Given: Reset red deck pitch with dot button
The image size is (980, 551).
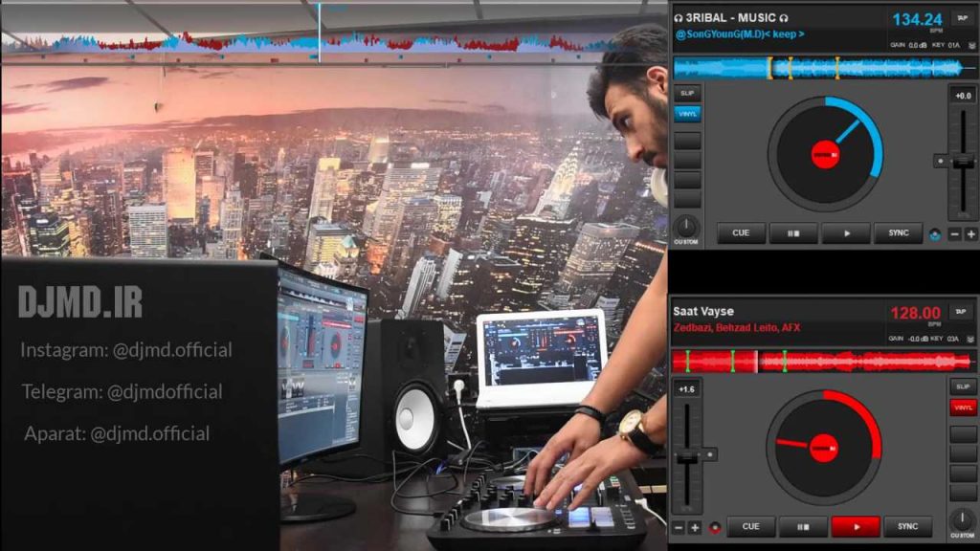Looking at the screenshot, I should click(x=709, y=454).
